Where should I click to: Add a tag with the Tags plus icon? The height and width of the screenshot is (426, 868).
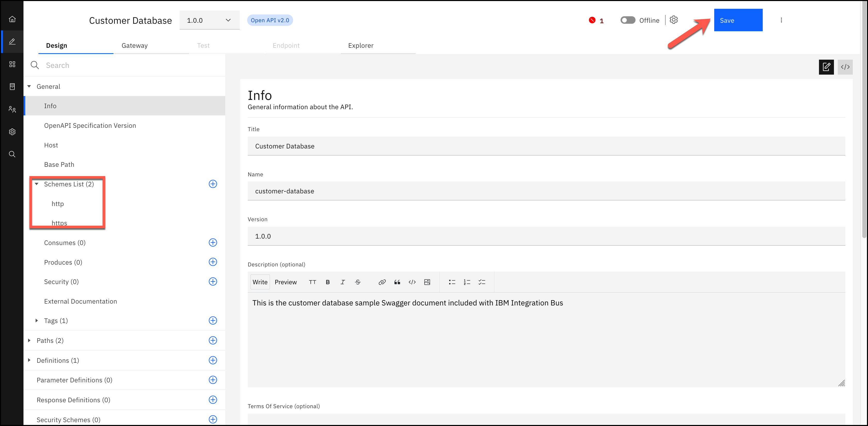click(x=213, y=320)
